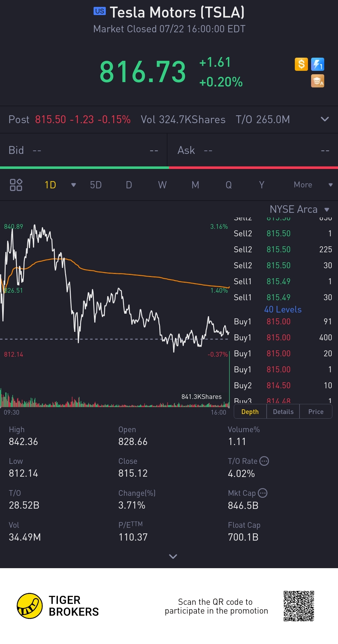Tap the Bid quote panel
Image resolution: width=338 pixels, height=644 pixels.
pyautogui.click(x=84, y=150)
